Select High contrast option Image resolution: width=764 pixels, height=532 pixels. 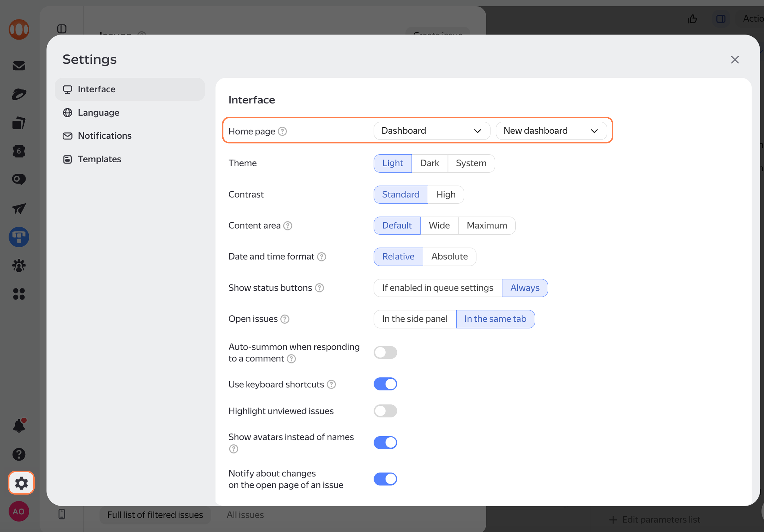(446, 195)
